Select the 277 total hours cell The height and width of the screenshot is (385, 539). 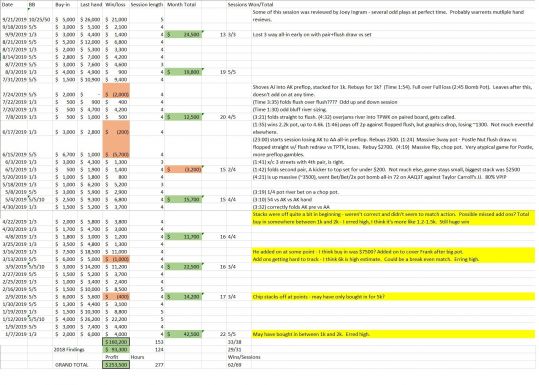[159, 365]
